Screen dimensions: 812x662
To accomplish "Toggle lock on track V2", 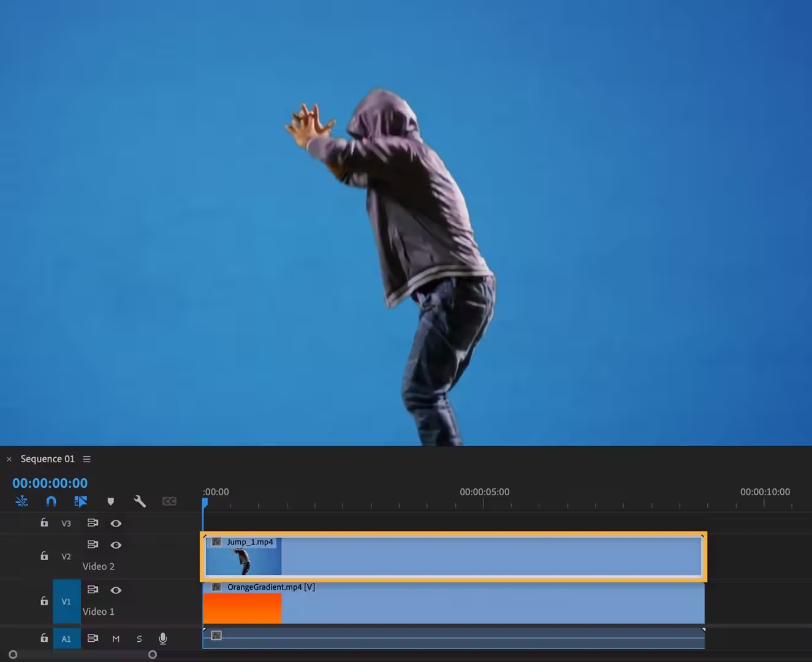I will point(44,556).
